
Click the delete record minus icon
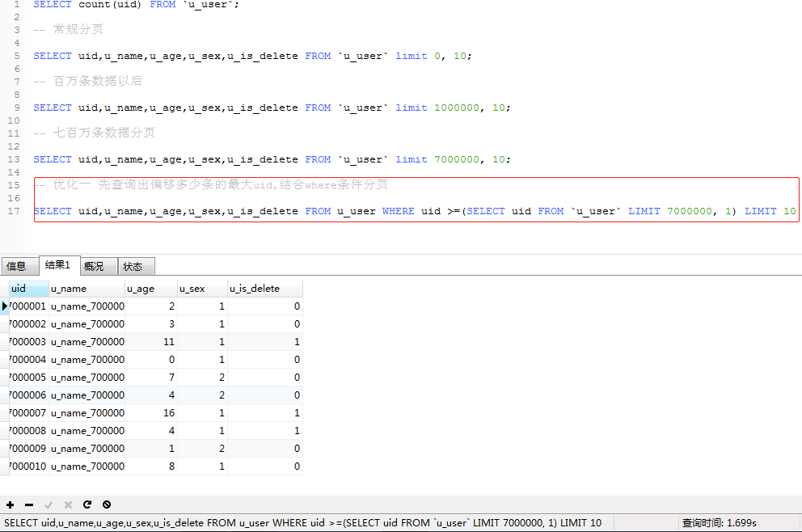[29, 505]
